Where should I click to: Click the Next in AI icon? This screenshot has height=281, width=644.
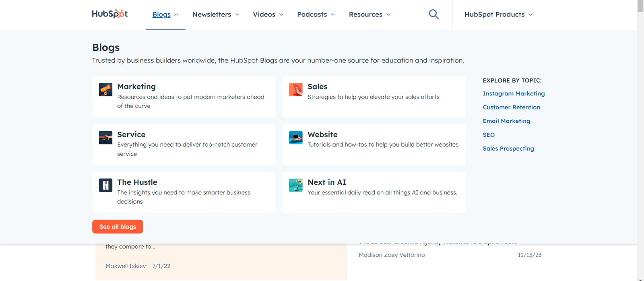point(296,185)
